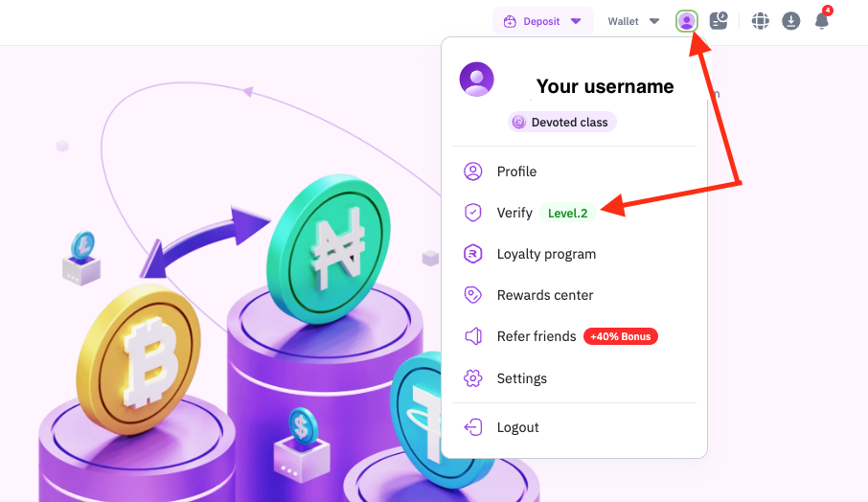
Task: Click the Loyalty program hexagon icon
Action: tap(472, 254)
